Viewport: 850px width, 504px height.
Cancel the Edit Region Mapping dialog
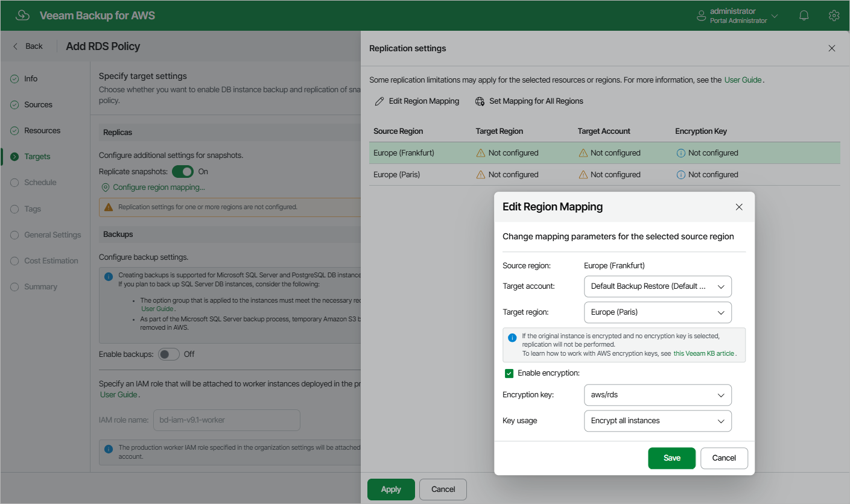click(724, 458)
